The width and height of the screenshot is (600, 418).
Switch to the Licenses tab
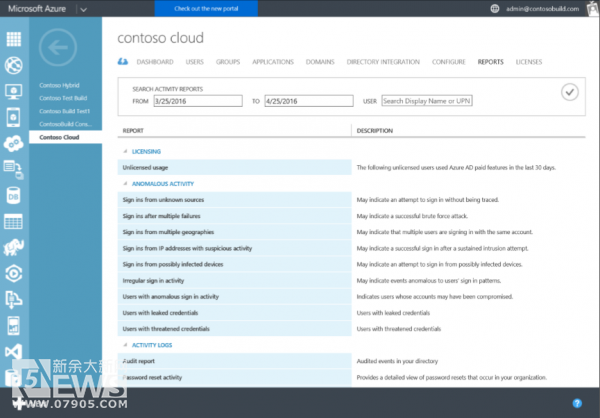529,62
